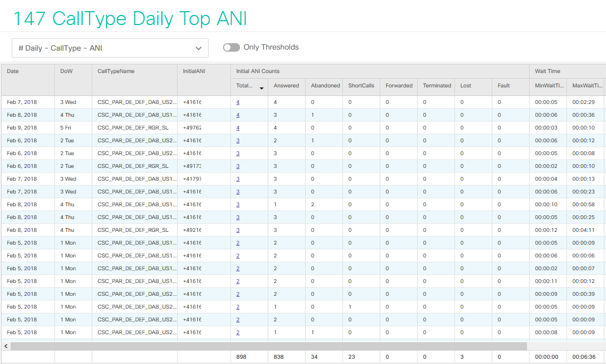Open total link 4 for Feb 9 Fri row
Image resolution: width=606 pixels, height=364 pixels.
(x=238, y=128)
